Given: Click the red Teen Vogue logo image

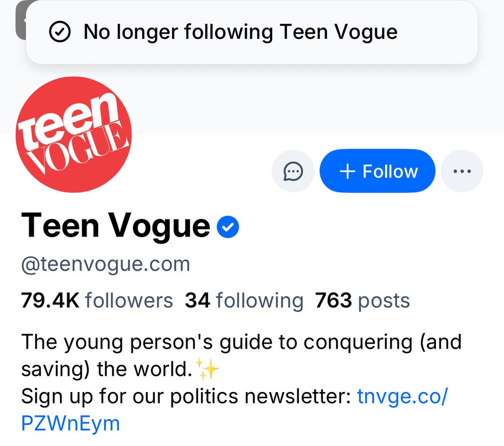Looking at the screenshot, I should click(74, 134).
